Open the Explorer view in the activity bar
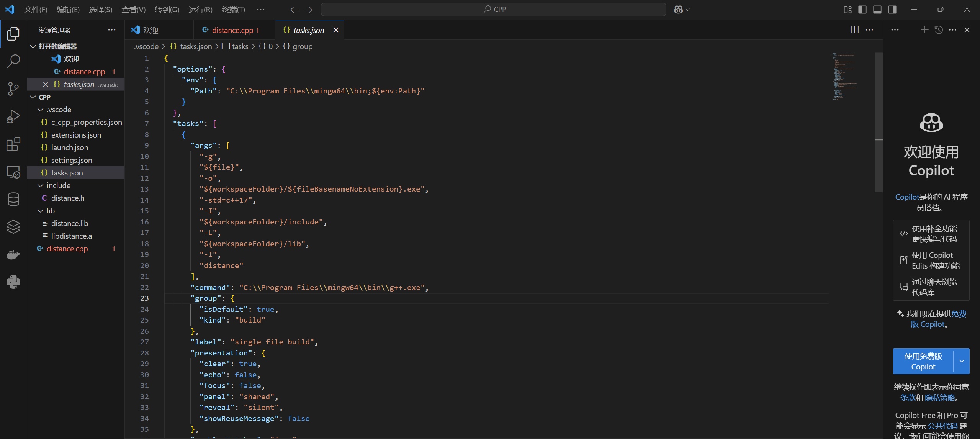Screen dimensions: 980x439 [x=13, y=33]
